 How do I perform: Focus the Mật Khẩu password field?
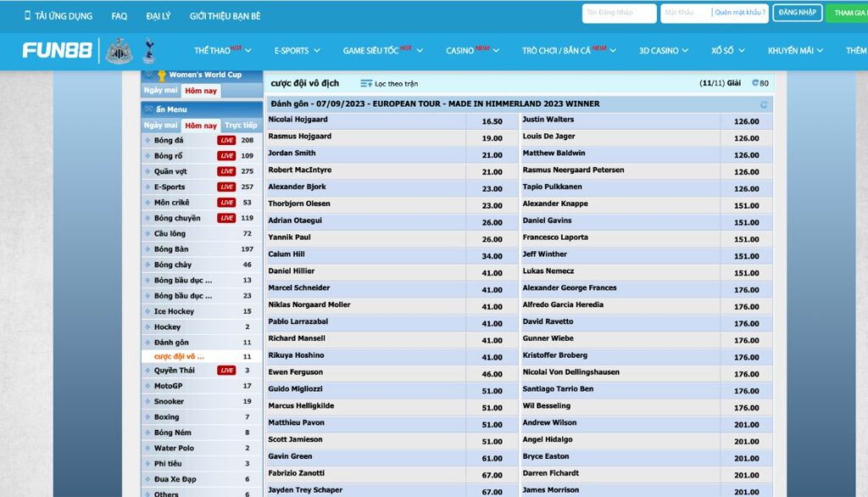(x=686, y=13)
